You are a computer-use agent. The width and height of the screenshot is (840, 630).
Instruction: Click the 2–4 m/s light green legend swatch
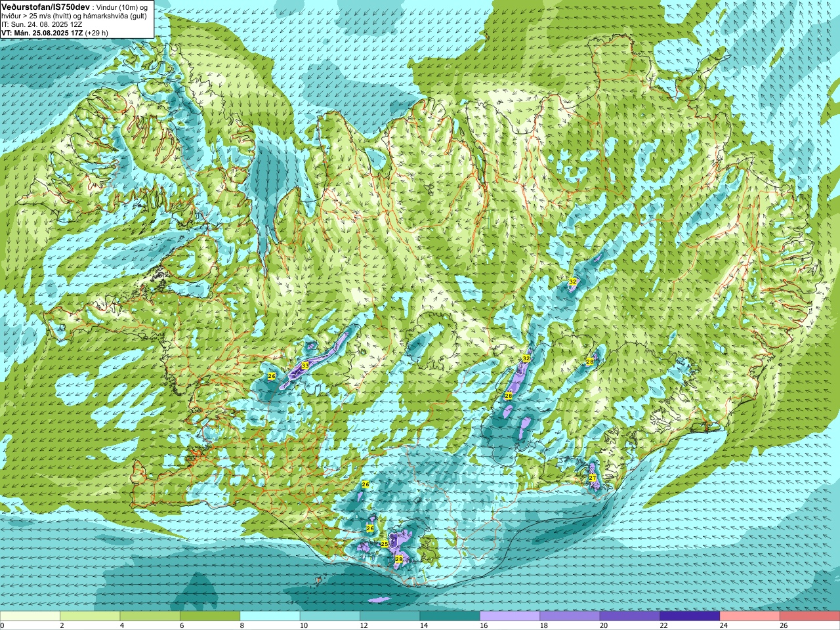coord(91,616)
